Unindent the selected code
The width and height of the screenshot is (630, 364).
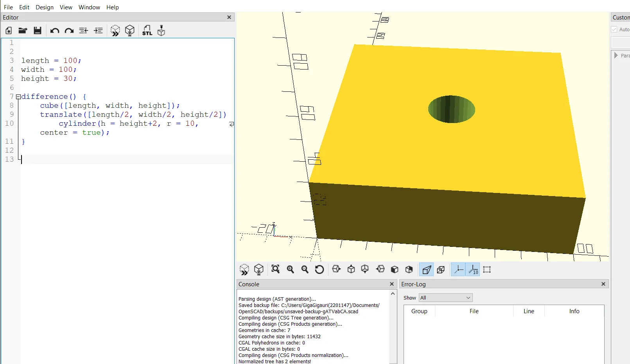[x=84, y=30]
